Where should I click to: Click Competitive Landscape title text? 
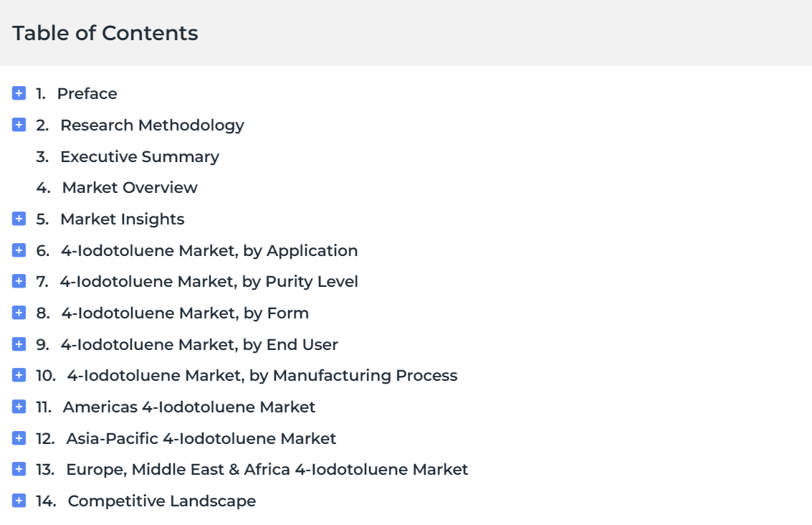tap(161, 501)
